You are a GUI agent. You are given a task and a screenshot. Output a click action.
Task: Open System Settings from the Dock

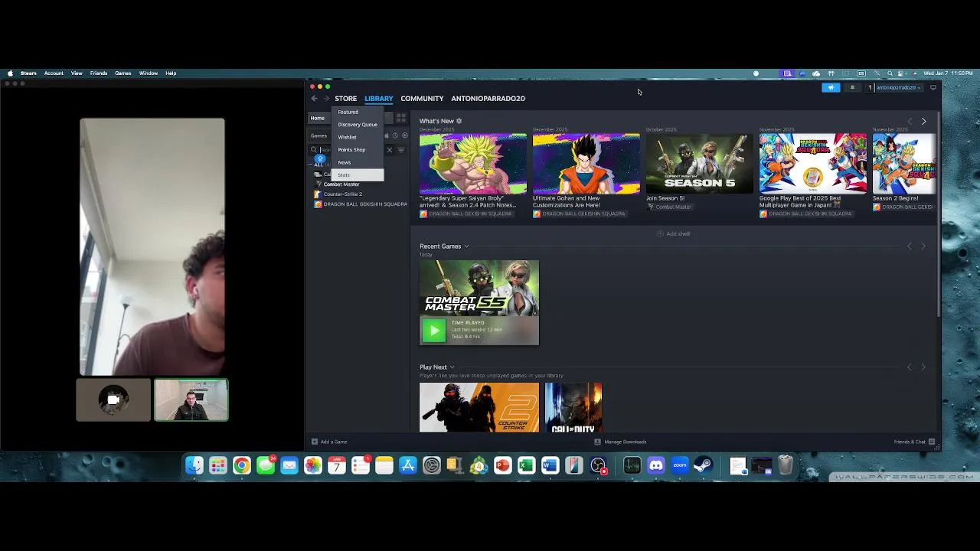coord(432,465)
